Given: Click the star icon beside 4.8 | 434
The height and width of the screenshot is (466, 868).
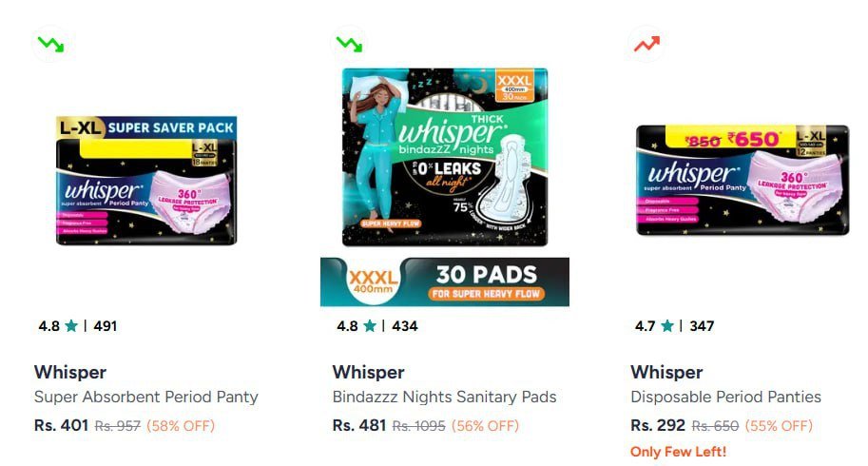Looking at the screenshot, I should pos(370,326).
